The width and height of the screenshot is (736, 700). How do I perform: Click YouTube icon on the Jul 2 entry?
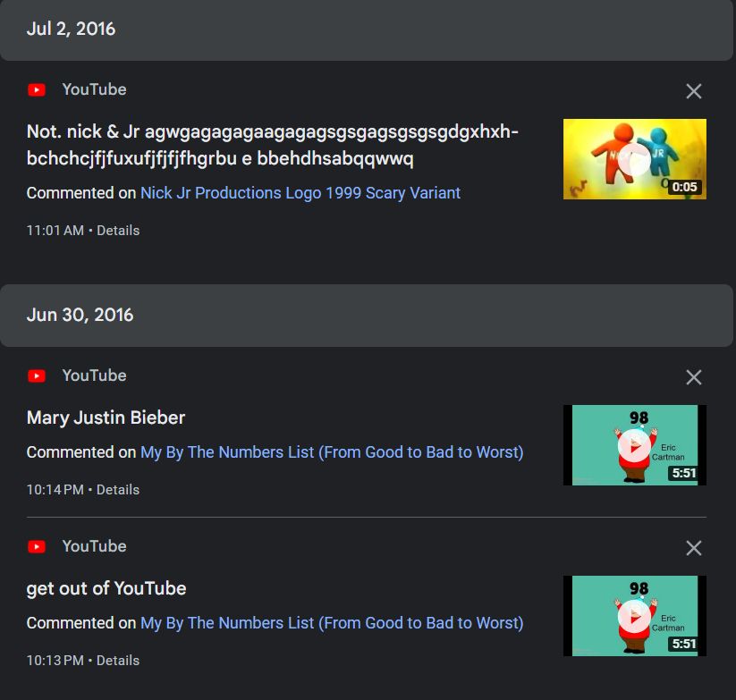point(37,89)
